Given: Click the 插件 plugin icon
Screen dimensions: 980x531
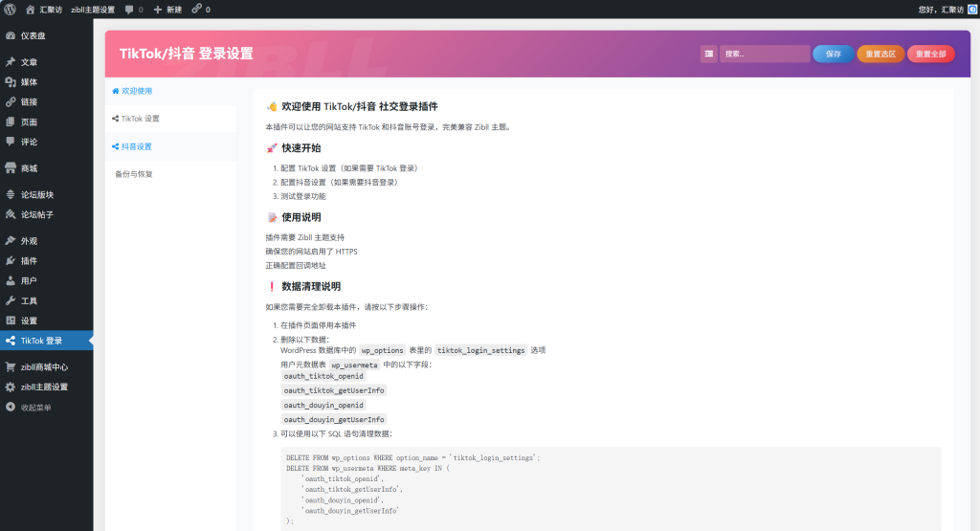Looking at the screenshot, I should [x=11, y=260].
